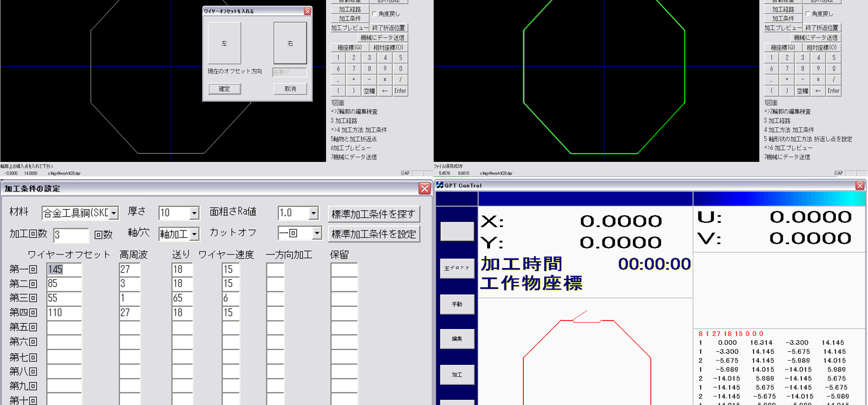Viewport: 868px width, 405px height.
Task: Select step =>6 加工プレビュー in green-octagon window
Action: click(x=788, y=148)
